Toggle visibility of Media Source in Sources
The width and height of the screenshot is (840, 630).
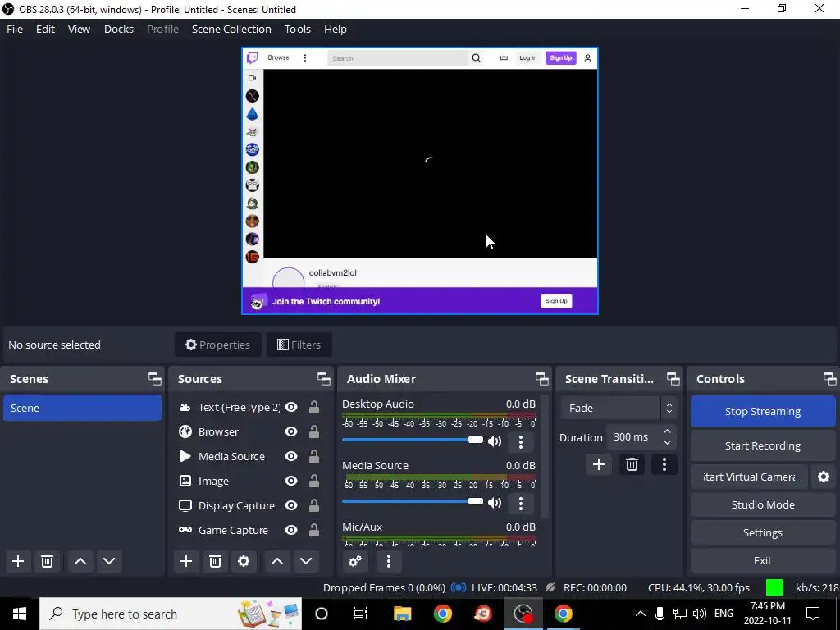point(291,456)
